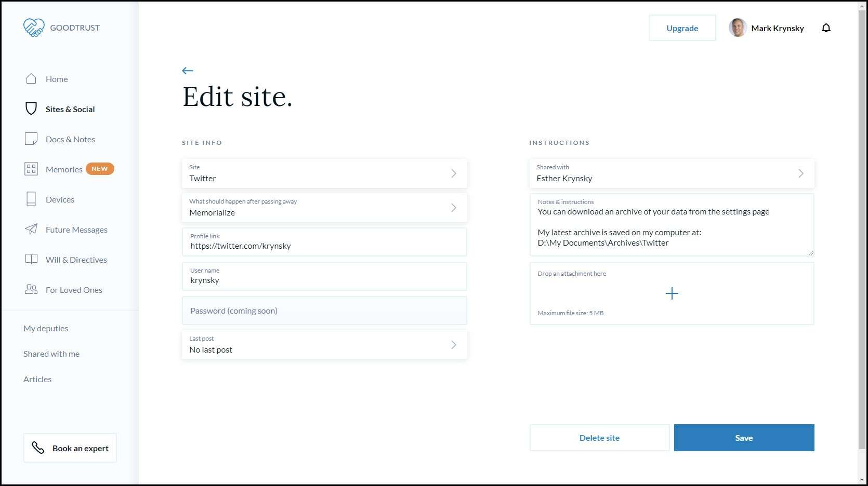Expand the Memorialize option chevron
The image size is (868, 486).
pyautogui.click(x=454, y=208)
